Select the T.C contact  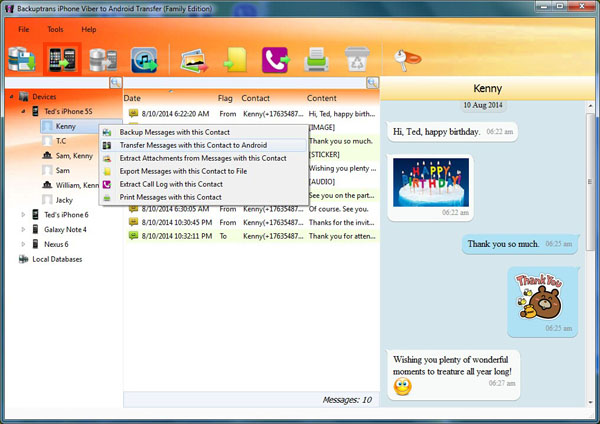coord(61,141)
